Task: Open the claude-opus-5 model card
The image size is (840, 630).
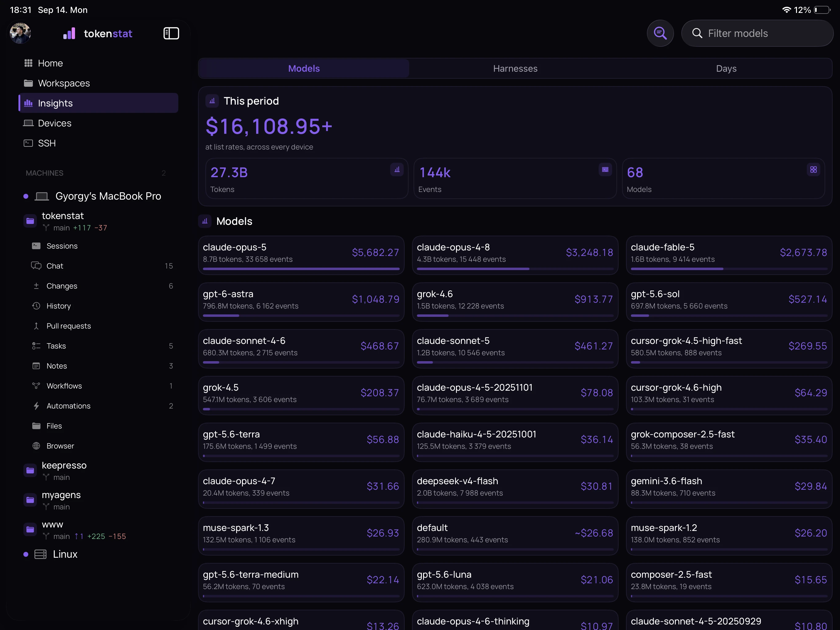Action: click(301, 255)
